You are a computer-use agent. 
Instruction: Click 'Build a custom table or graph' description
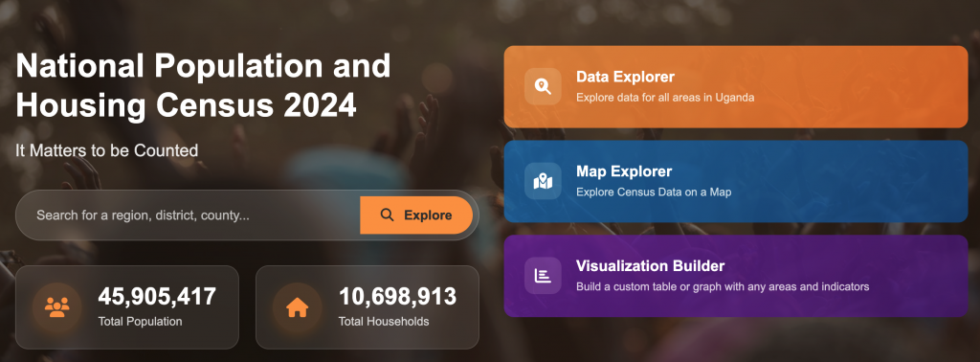(723, 287)
